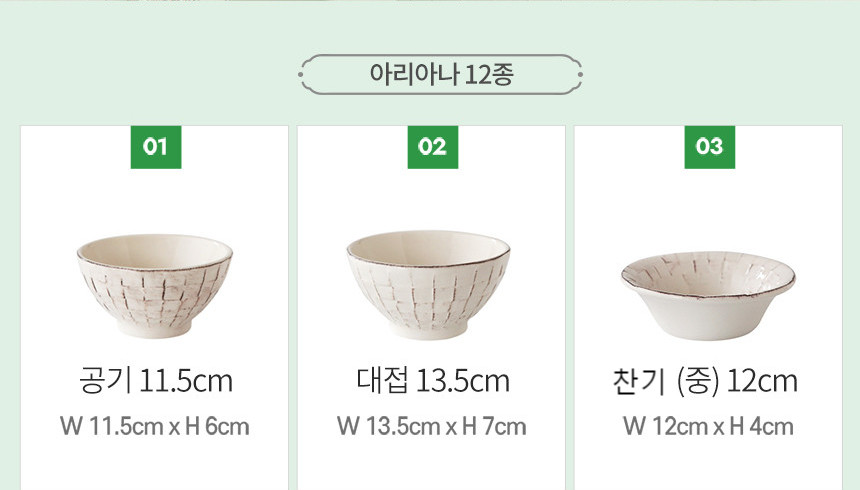
Task: Click the W 12cm x H 4cm dimensions
Action: pyautogui.click(x=708, y=427)
